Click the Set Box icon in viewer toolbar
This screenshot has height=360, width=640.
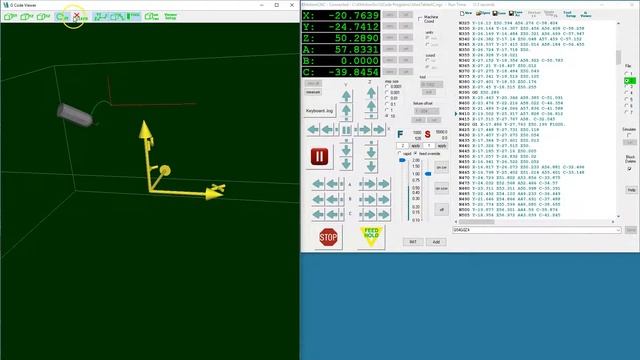tap(151, 16)
